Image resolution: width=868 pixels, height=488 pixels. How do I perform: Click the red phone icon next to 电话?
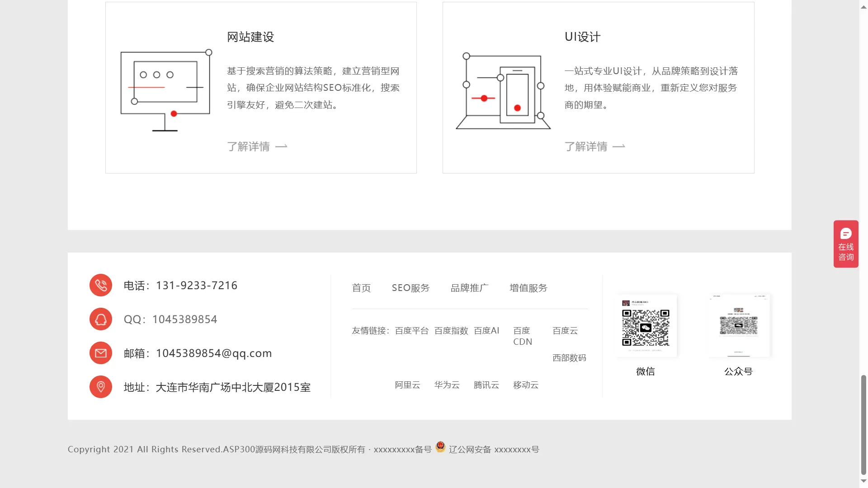pyautogui.click(x=100, y=285)
